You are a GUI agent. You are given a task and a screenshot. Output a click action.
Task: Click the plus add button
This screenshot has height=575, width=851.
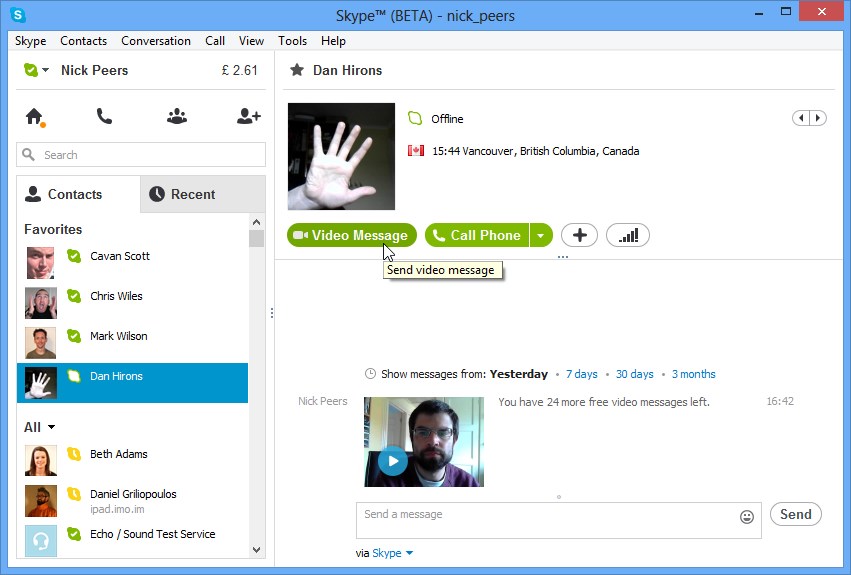[x=579, y=235]
